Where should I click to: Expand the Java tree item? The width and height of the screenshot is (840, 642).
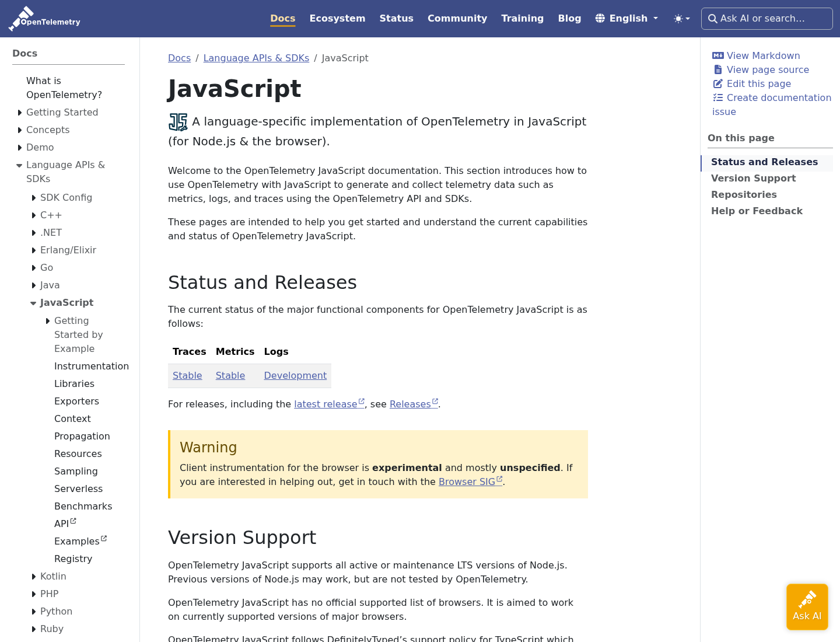click(34, 285)
